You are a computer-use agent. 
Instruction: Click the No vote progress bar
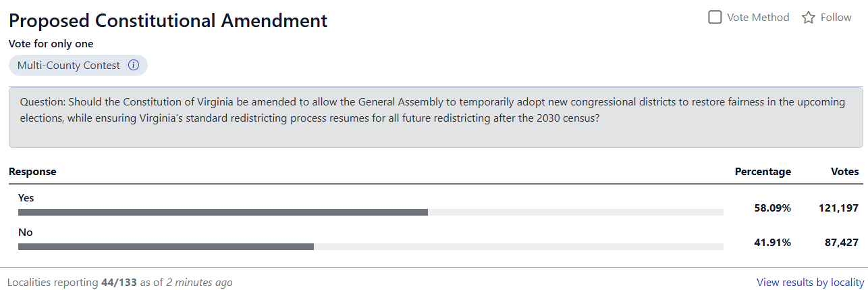click(371, 247)
